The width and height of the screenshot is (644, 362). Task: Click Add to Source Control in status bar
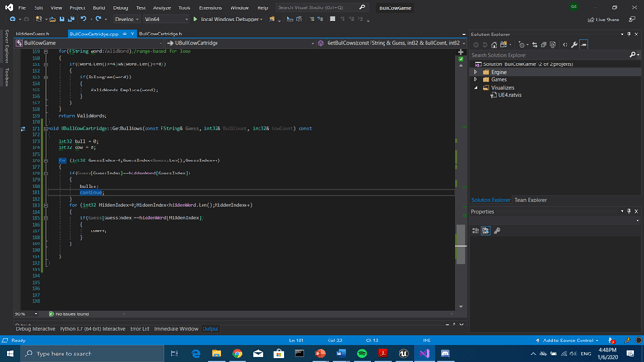[567, 341]
